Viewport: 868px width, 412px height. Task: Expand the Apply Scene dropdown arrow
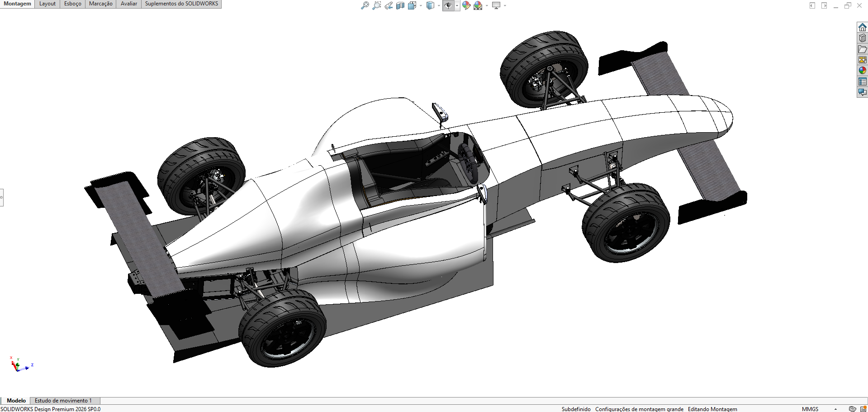(487, 5)
